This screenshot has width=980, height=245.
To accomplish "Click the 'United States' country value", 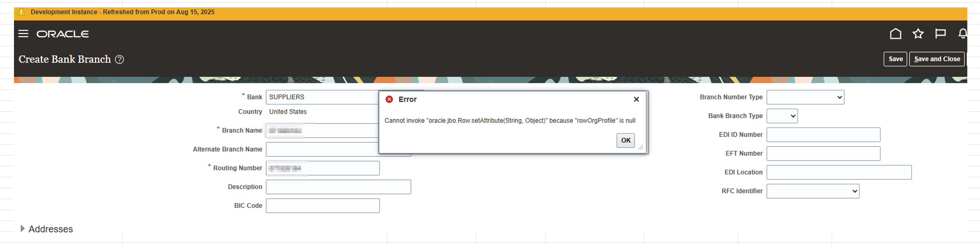I will 288,112.
